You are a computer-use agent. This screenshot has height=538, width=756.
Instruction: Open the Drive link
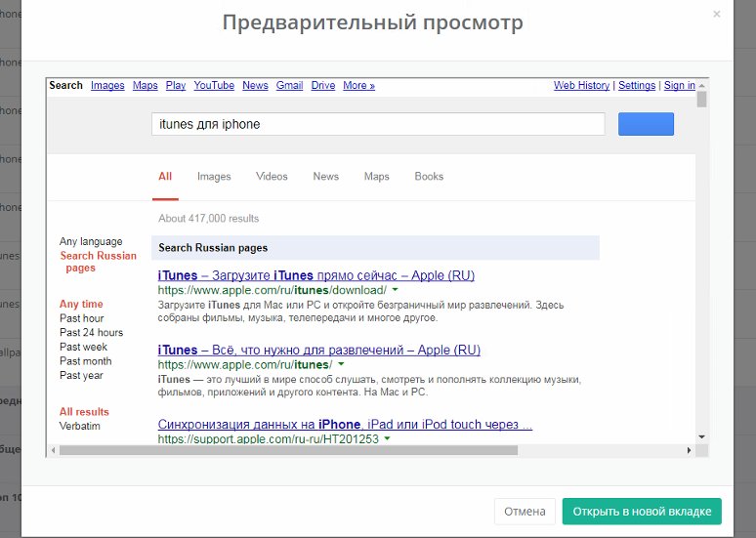click(323, 85)
